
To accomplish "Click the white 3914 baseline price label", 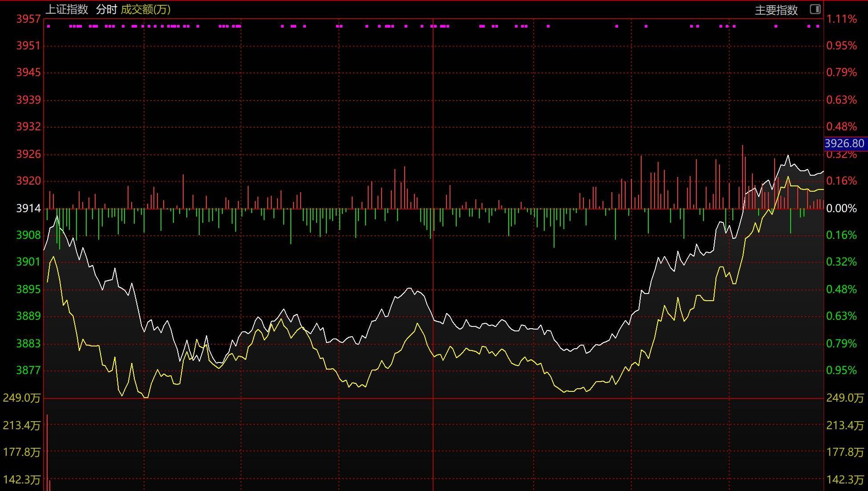I will point(28,208).
